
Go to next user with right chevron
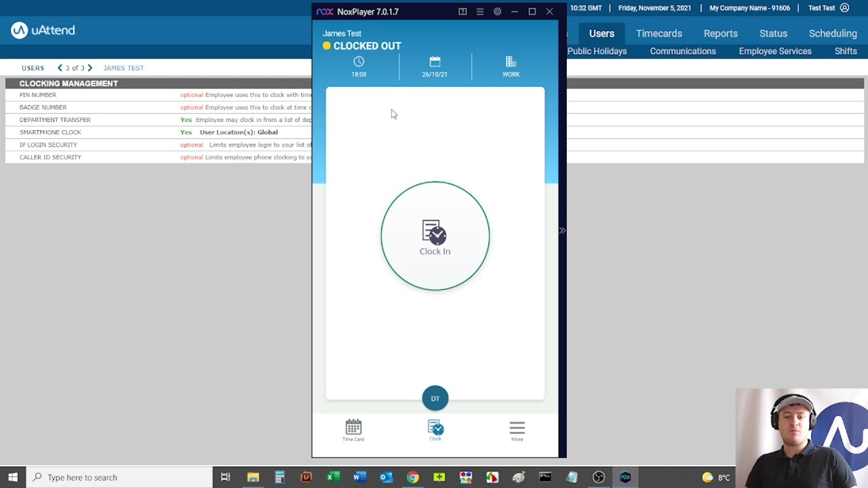[x=90, y=68]
